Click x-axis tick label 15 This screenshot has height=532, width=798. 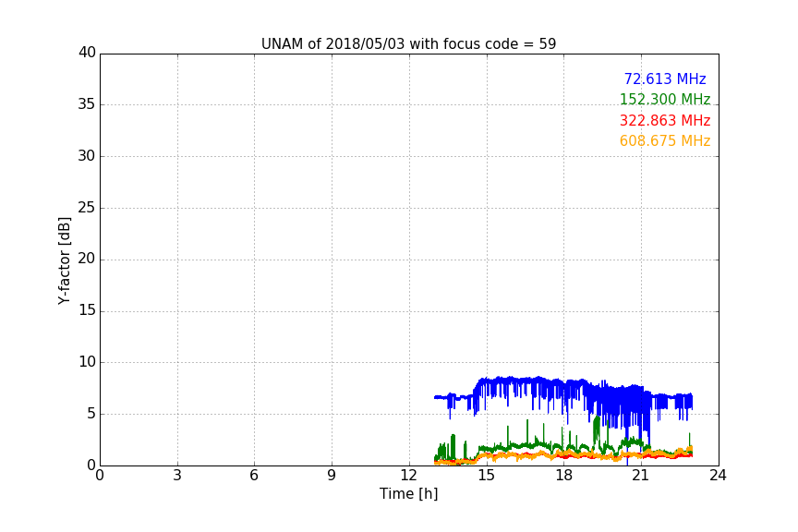click(487, 476)
